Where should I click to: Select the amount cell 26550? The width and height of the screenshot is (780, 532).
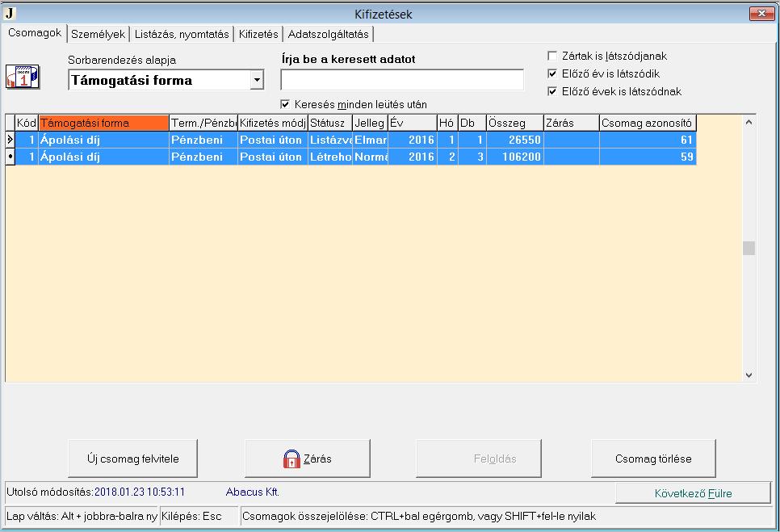515,140
